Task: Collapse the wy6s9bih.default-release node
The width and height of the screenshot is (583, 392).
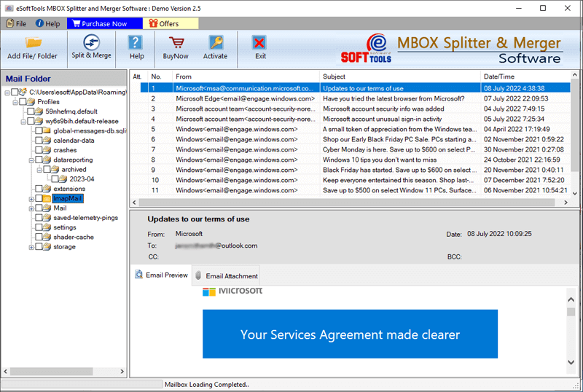Action: (x=23, y=121)
